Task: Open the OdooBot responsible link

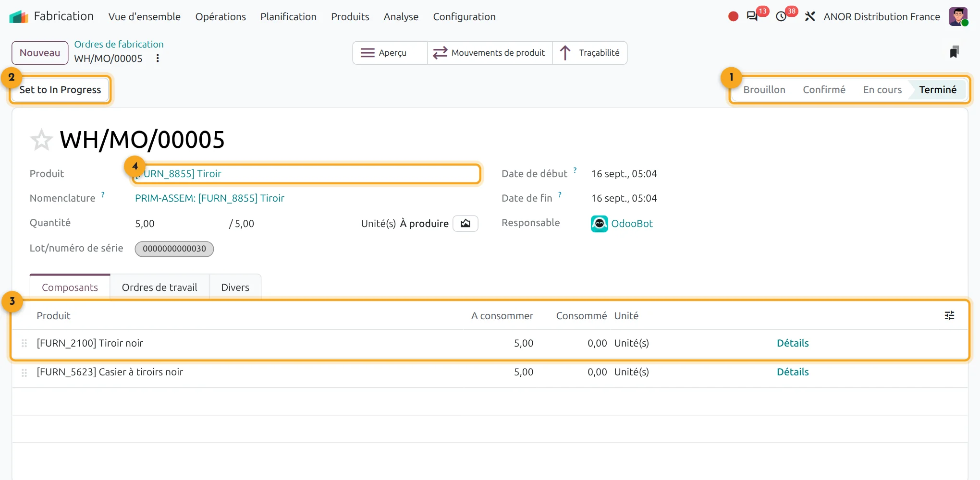Action: 632,224
